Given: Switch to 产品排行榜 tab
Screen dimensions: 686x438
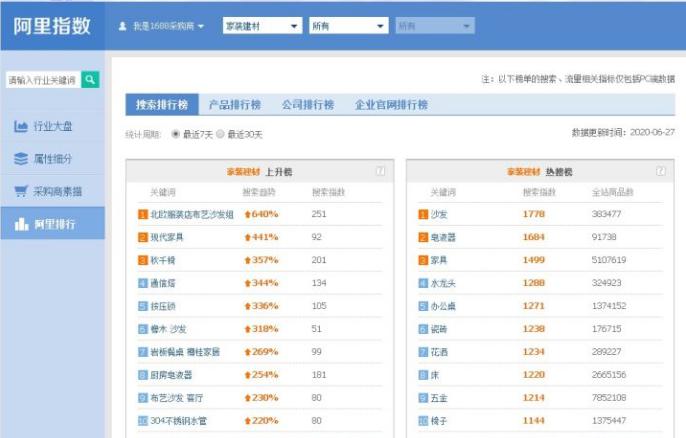Looking at the screenshot, I should pyautogui.click(x=235, y=105).
